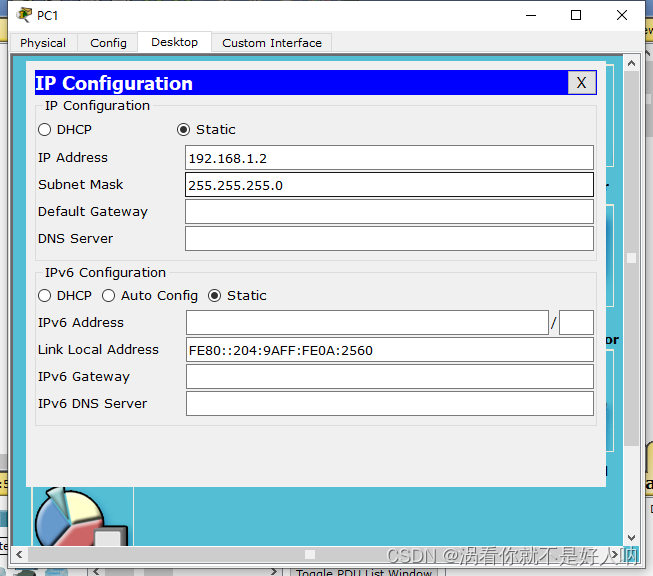Select the IPv4 Static radio button

click(x=183, y=130)
